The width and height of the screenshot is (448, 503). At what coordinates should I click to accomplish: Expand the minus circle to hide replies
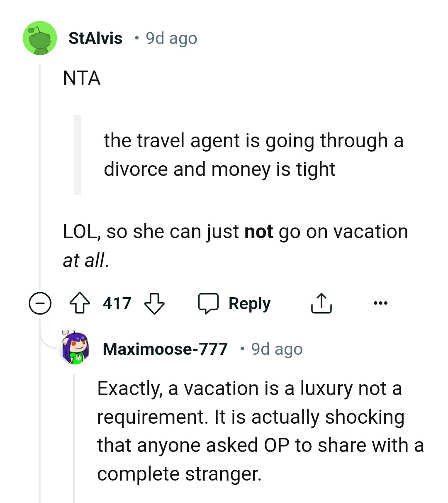pyautogui.click(x=40, y=303)
